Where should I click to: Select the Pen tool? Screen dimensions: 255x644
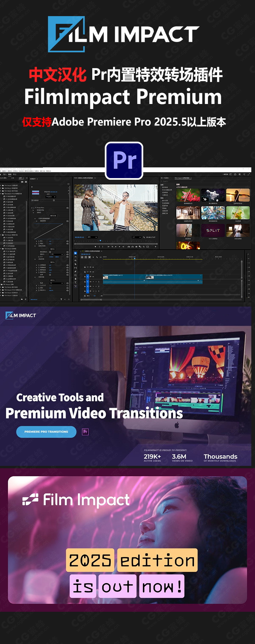click(75, 271)
